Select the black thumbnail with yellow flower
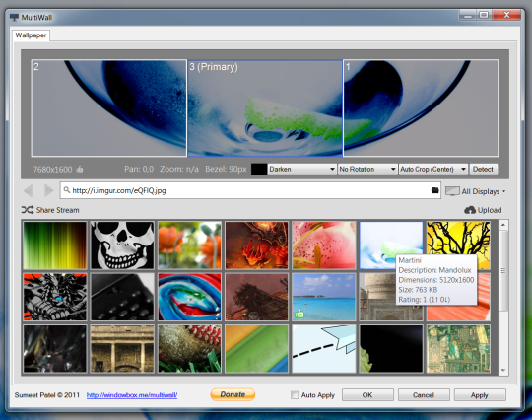Viewport: 532px width, 420px height. tap(391, 349)
